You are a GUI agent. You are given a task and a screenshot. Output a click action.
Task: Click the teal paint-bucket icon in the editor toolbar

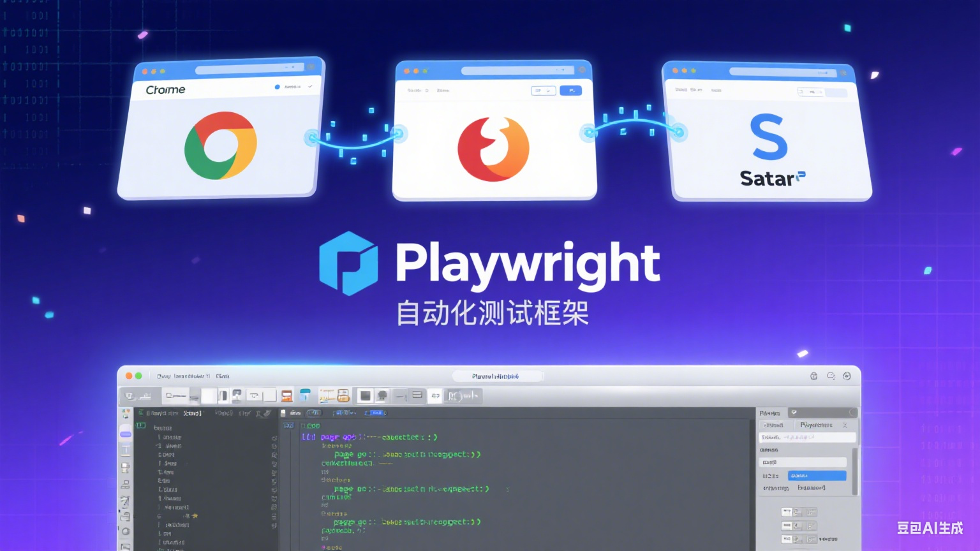pyautogui.click(x=305, y=395)
